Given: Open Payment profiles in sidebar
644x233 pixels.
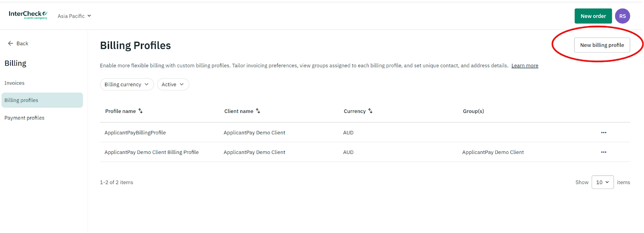Looking at the screenshot, I should [25, 118].
